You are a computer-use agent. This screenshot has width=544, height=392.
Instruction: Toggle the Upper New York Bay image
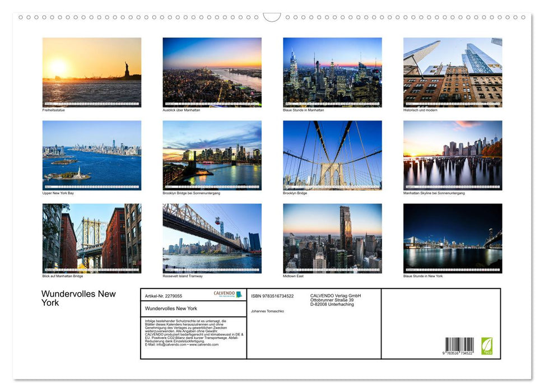pyautogui.click(x=91, y=155)
